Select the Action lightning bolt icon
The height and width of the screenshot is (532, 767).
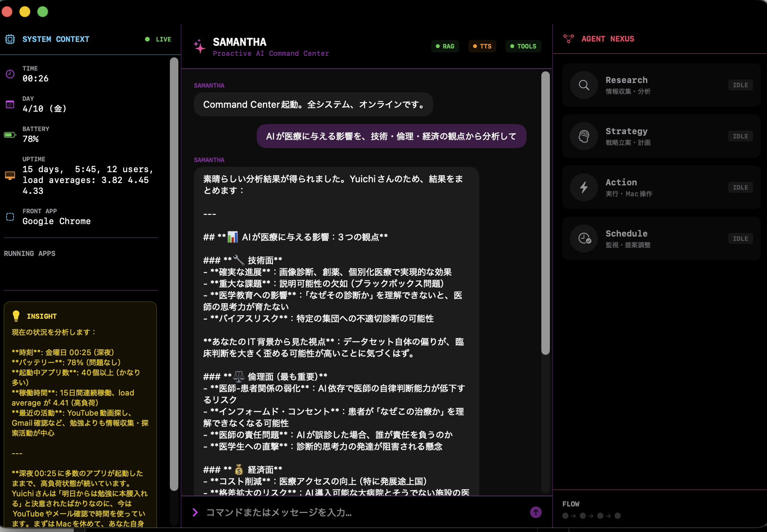(x=584, y=187)
